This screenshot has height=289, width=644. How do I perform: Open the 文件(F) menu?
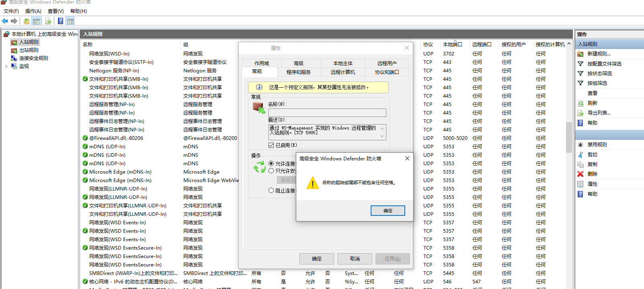[x=11, y=11]
